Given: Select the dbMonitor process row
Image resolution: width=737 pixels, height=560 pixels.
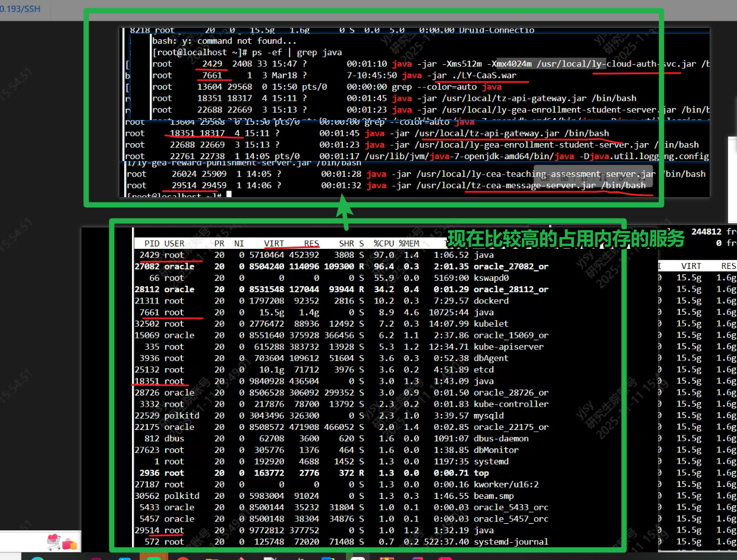Looking at the screenshot, I should [x=341, y=450].
